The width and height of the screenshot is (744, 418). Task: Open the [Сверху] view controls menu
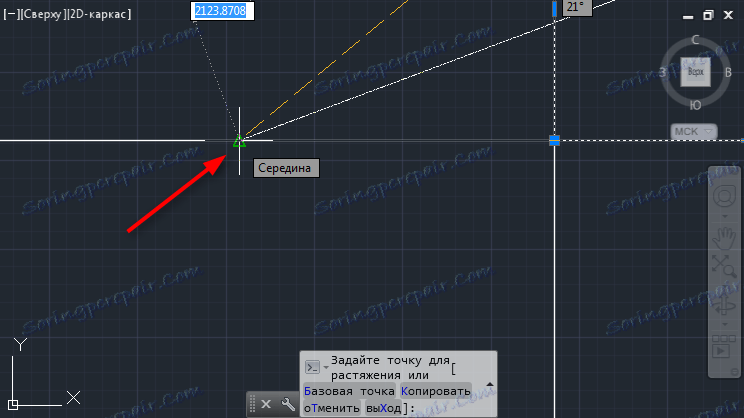42,14
